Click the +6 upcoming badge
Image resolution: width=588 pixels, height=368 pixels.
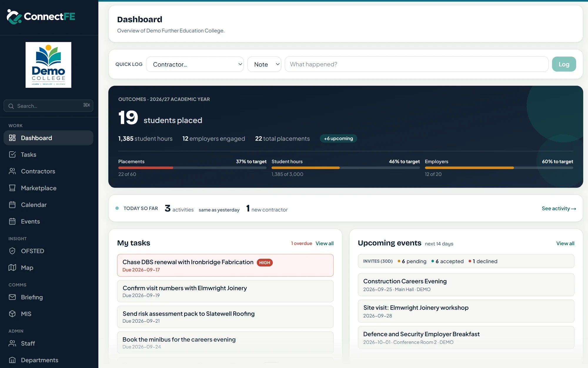(x=338, y=138)
